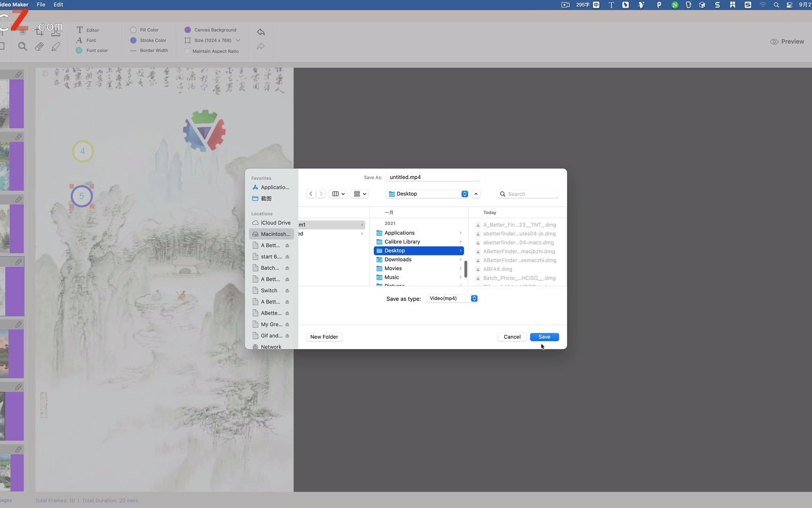Open the canvas Size (1024 x 768) dropdown
The image size is (812, 508).
[x=212, y=40]
